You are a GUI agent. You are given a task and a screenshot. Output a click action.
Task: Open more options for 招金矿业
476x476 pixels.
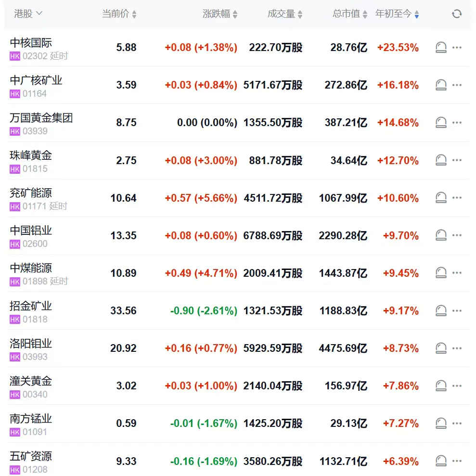pyautogui.click(x=457, y=310)
